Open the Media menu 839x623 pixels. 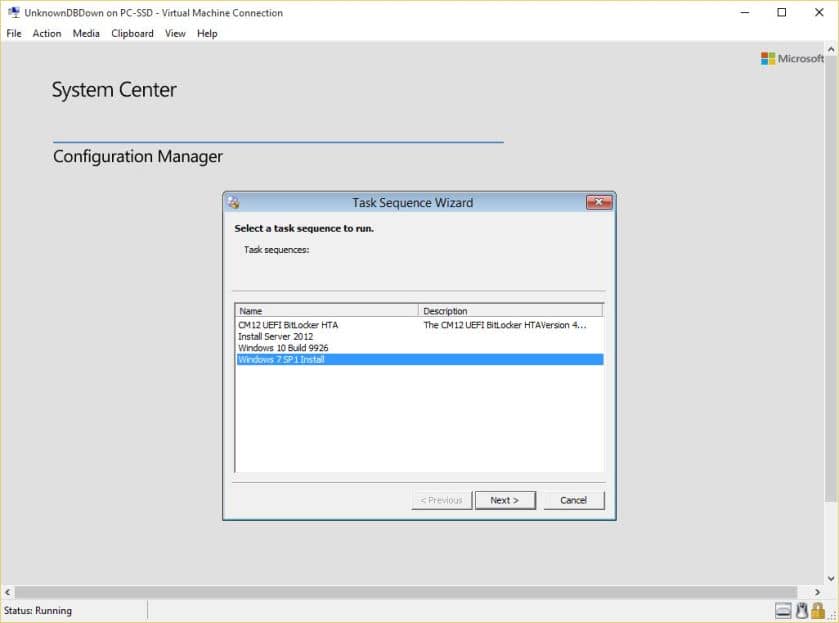click(x=85, y=33)
